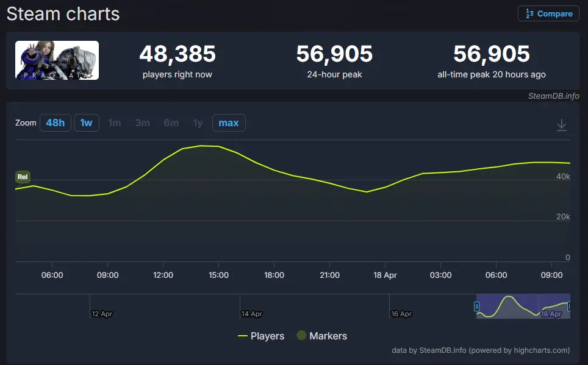Select the 48h zoom range
Screen dimensions: 588x365
point(55,123)
